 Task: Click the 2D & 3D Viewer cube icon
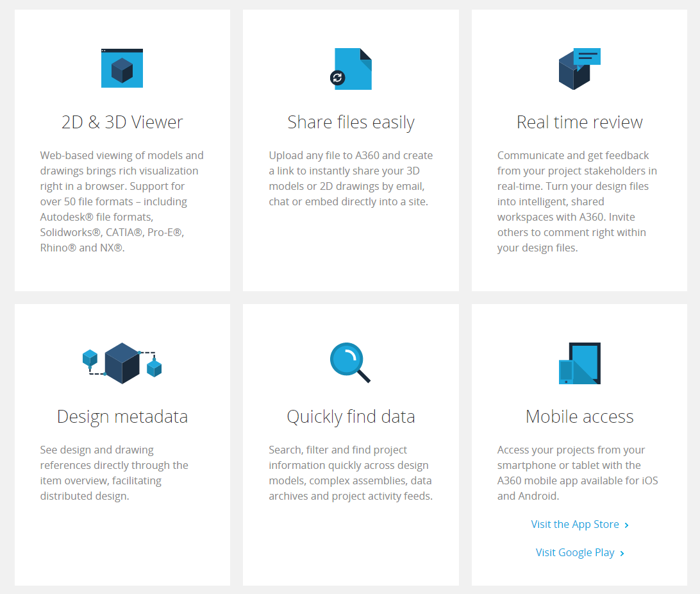[x=122, y=69]
